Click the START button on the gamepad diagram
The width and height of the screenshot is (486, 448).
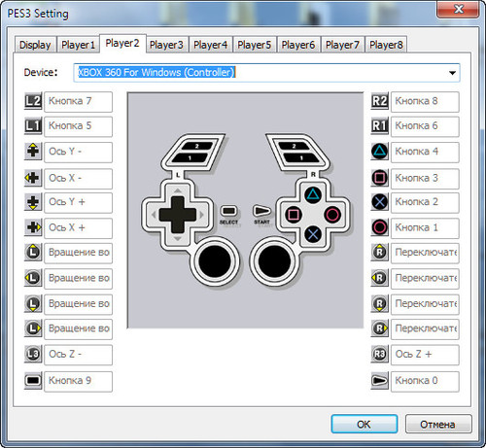pyautogui.click(x=261, y=211)
